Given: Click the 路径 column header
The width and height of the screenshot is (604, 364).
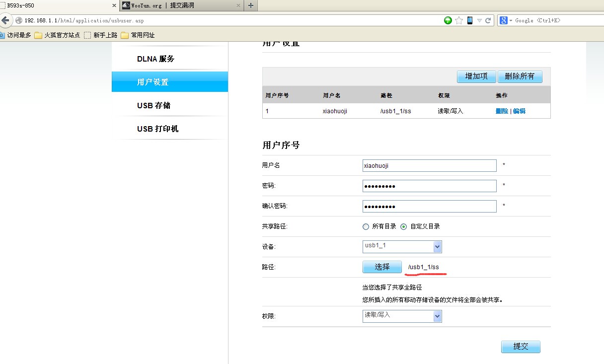Looking at the screenshot, I should tap(386, 95).
